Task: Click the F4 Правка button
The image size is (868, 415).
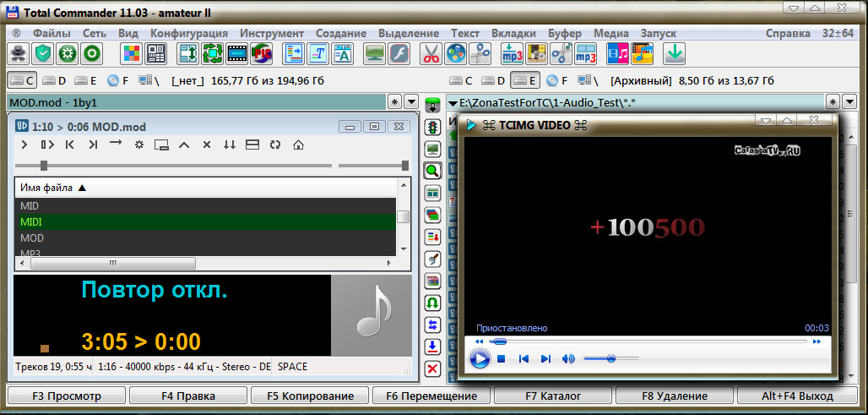Action: (188, 396)
